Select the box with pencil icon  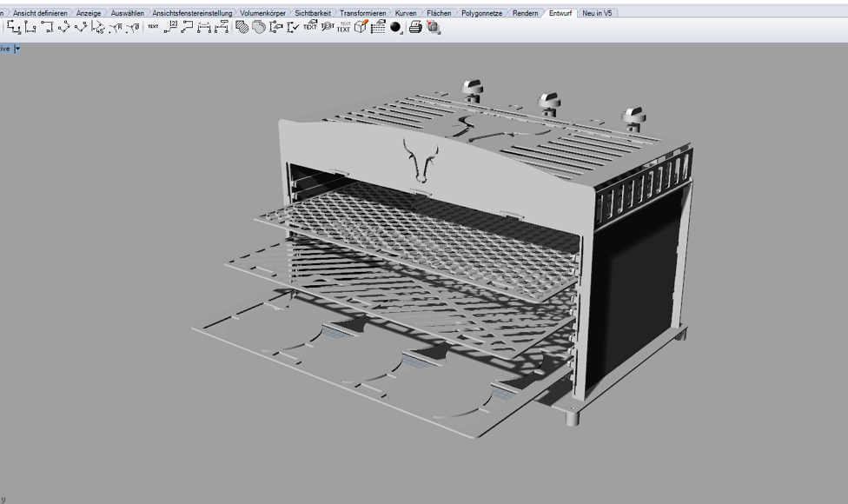[361, 28]
